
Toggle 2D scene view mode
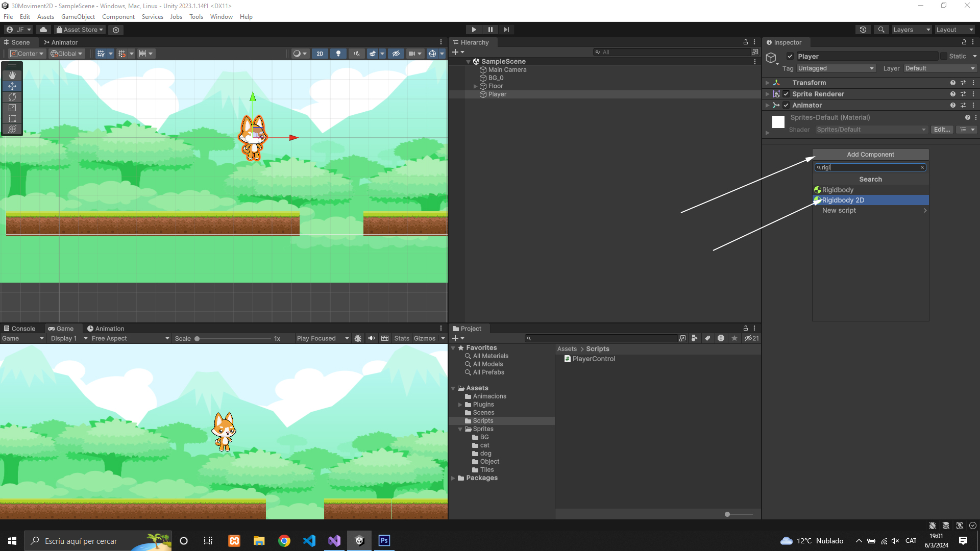click(x=320, y=54)
